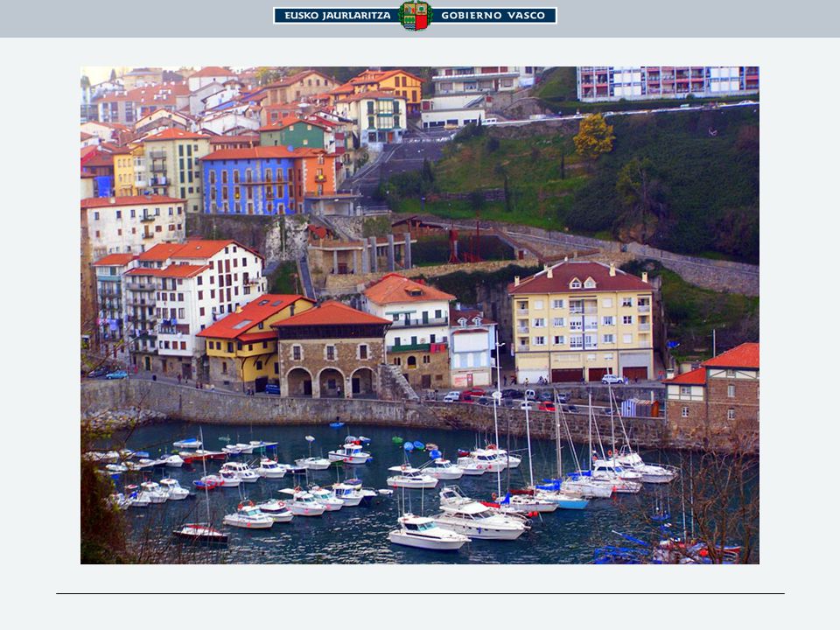Image resolution: width=840 pixels, height=630 pixels.
Task: Click the Basque Government coat of arms
Action: tap(415, 16)
